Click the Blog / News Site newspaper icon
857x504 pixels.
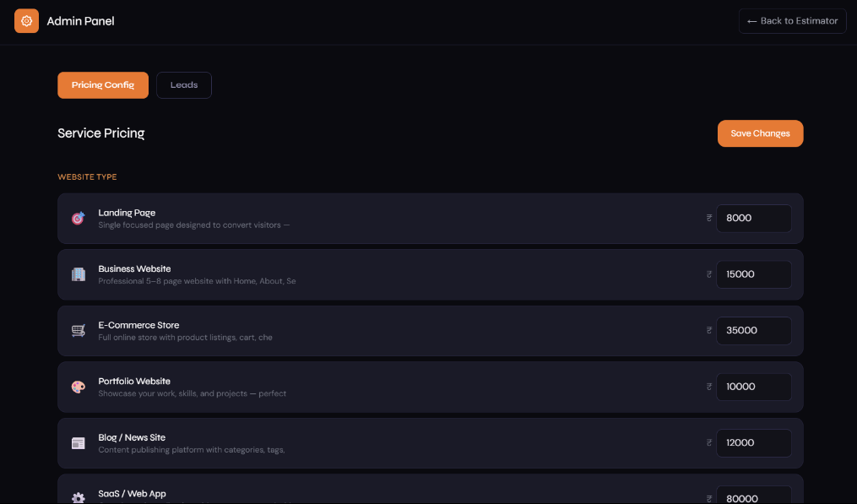click(79, 443)
